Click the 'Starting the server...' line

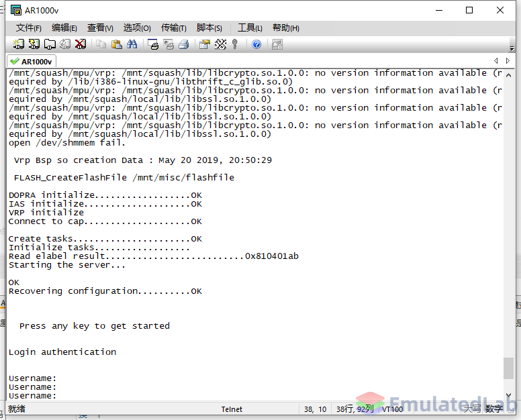pyautogui.click(x=66, y=264)
